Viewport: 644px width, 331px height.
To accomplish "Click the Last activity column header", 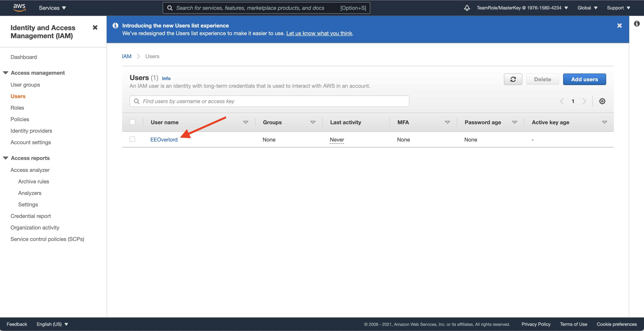I will (x=345, y=122).
